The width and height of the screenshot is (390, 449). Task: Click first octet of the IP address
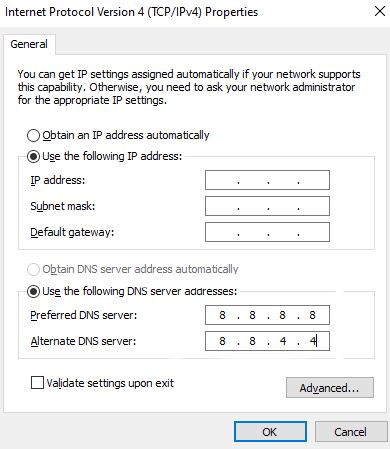click(222, 180)
